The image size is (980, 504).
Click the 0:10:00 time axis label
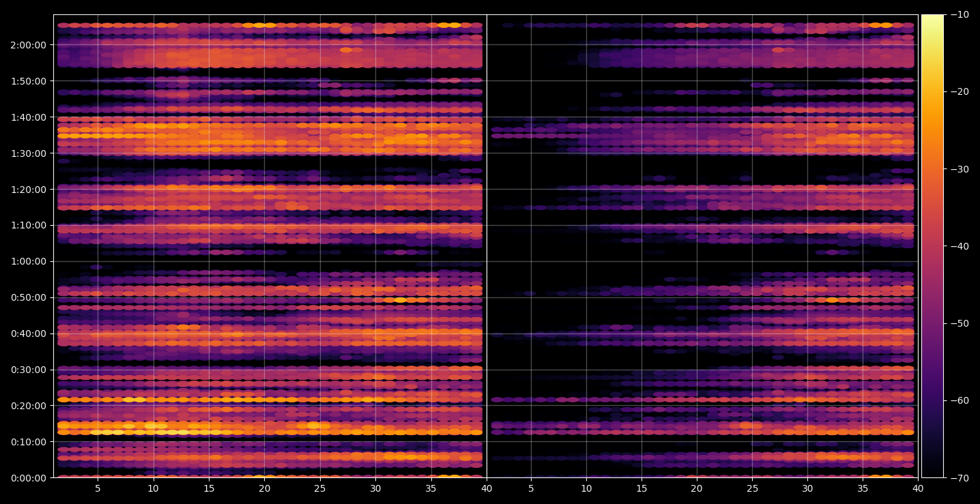pos(28,441)
